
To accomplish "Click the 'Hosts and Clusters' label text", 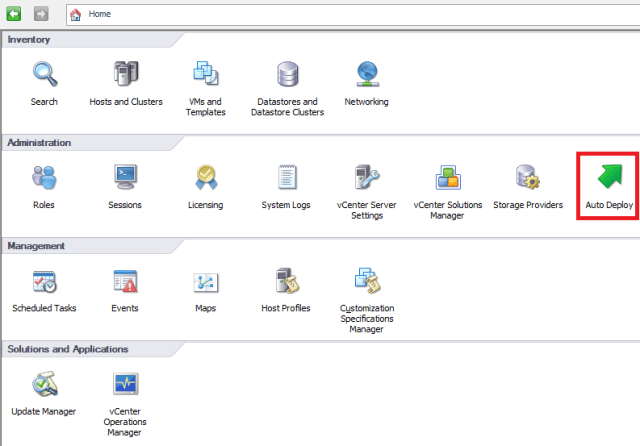I will 126,102.
